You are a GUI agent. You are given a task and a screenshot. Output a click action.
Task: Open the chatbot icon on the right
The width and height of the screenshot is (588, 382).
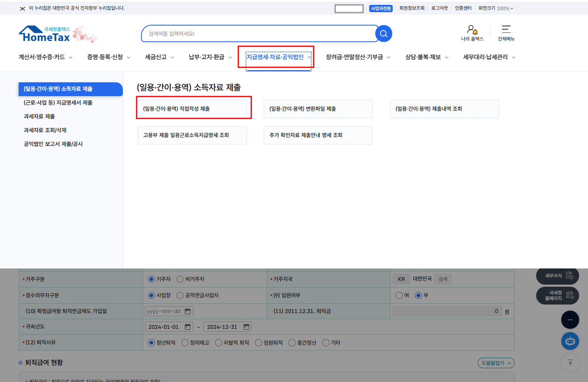click(570, 341)
